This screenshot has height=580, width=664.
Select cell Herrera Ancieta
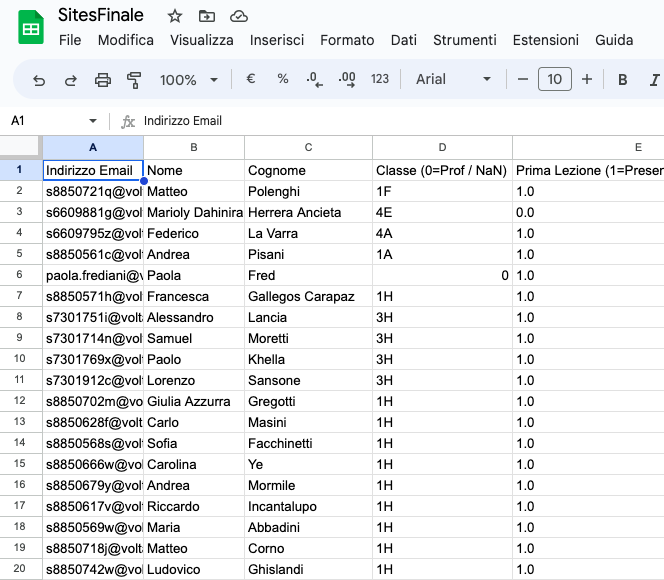coord(308,212)
